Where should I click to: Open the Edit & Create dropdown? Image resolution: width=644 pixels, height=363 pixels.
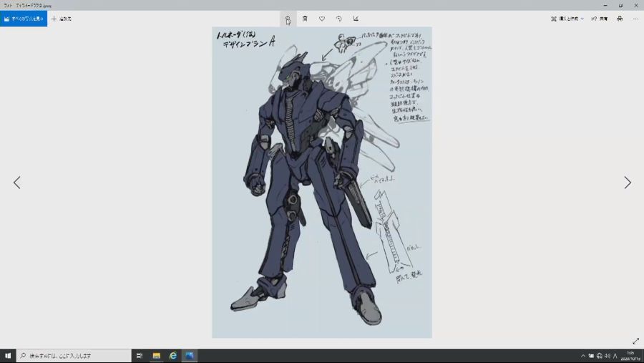(567, 19)
